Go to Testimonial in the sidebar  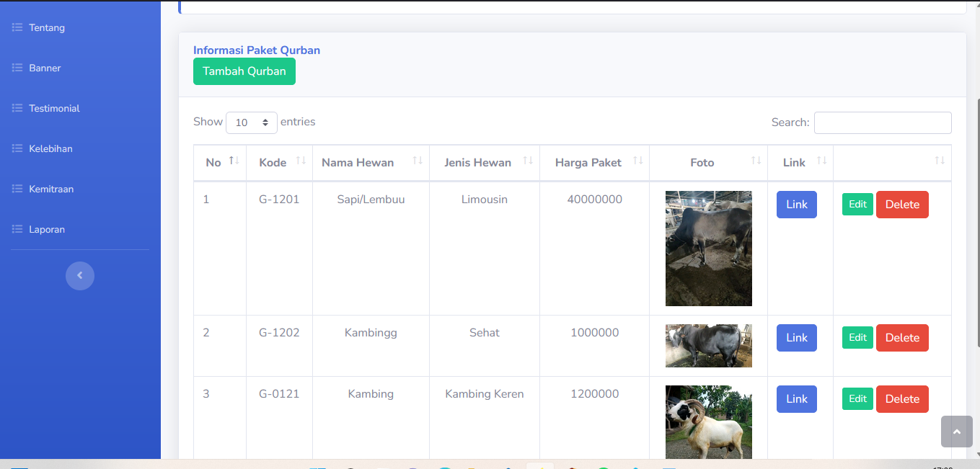click(x=54, y=109)
